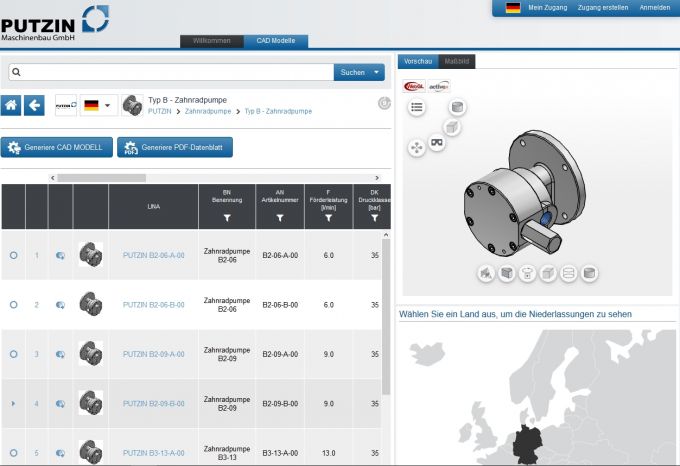This screenshot has height=466, width=680.
Task: Switch to the Maßbild tab
Action: click(x=457, y=61)
